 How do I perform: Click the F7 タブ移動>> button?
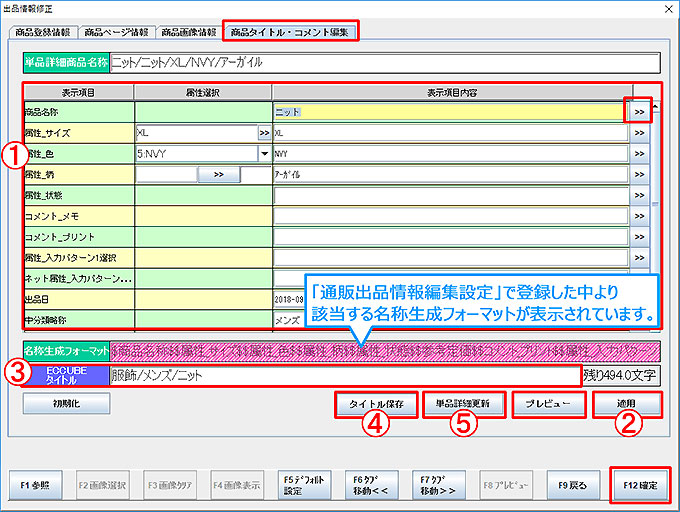[x=438, y=485]
